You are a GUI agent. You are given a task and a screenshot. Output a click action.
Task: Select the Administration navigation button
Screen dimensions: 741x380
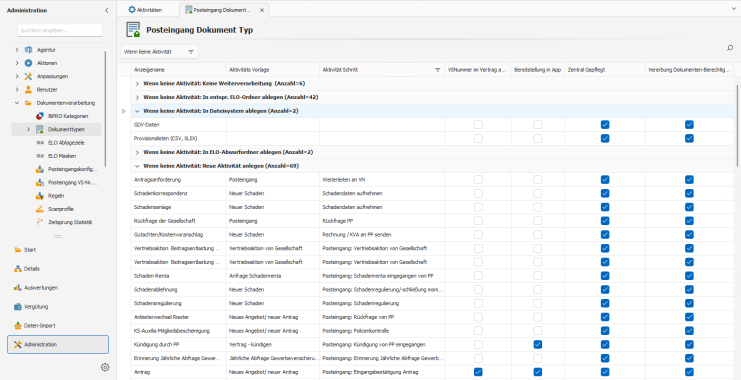point(58,345)
